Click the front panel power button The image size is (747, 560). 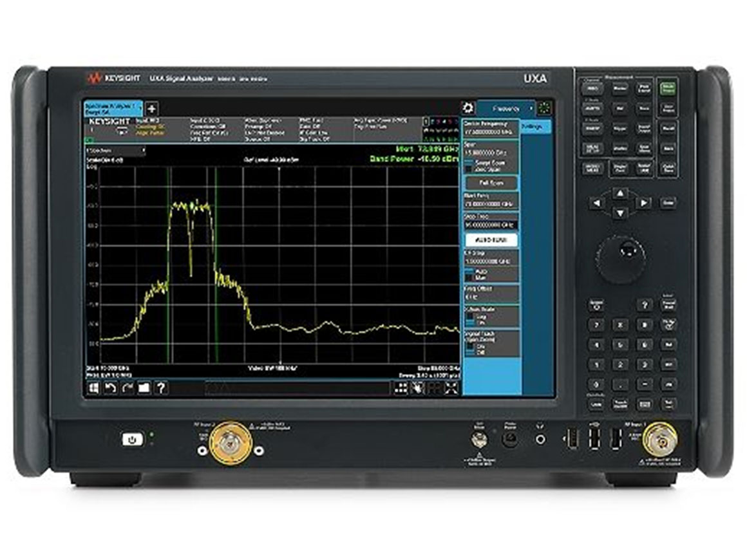tap(132, 440)
